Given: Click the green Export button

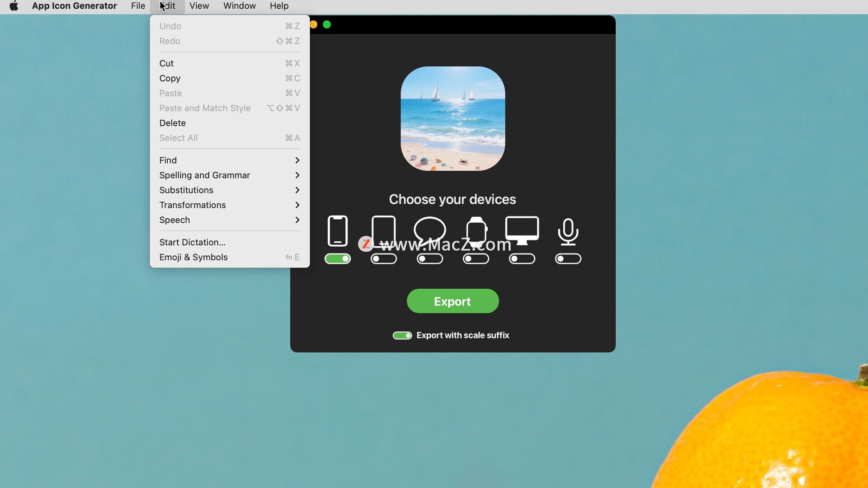Looking at the screenshot, I should [x=453, y=301].
